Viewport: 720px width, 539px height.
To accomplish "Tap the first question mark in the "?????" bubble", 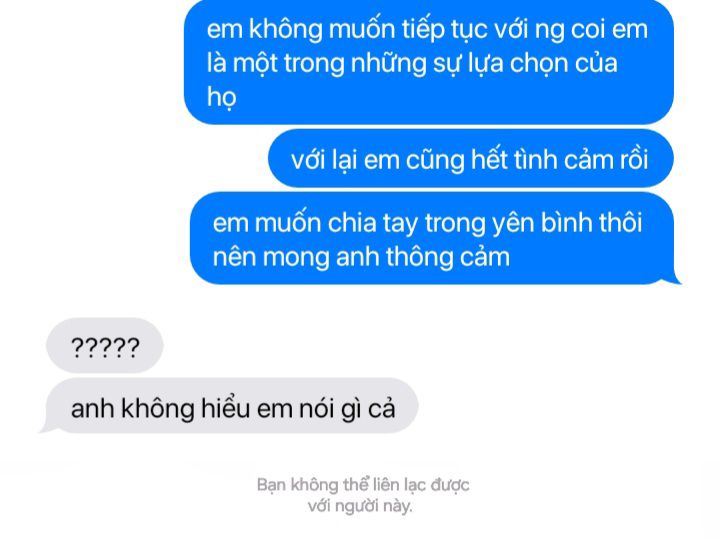I will pyautogui.click(x=77, y=347).
